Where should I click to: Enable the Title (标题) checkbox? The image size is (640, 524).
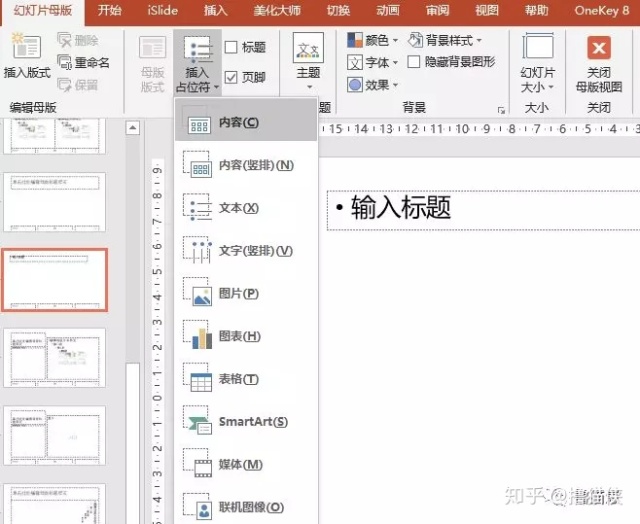231,47
